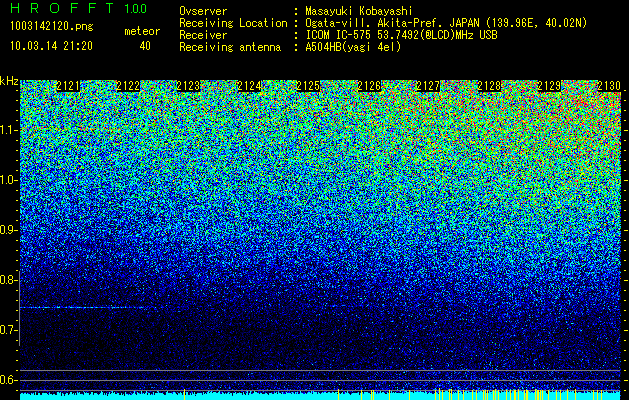This screenshot has height=400, width=629.
Task: Click the 2122 time marker
Action: pos(128,86)
